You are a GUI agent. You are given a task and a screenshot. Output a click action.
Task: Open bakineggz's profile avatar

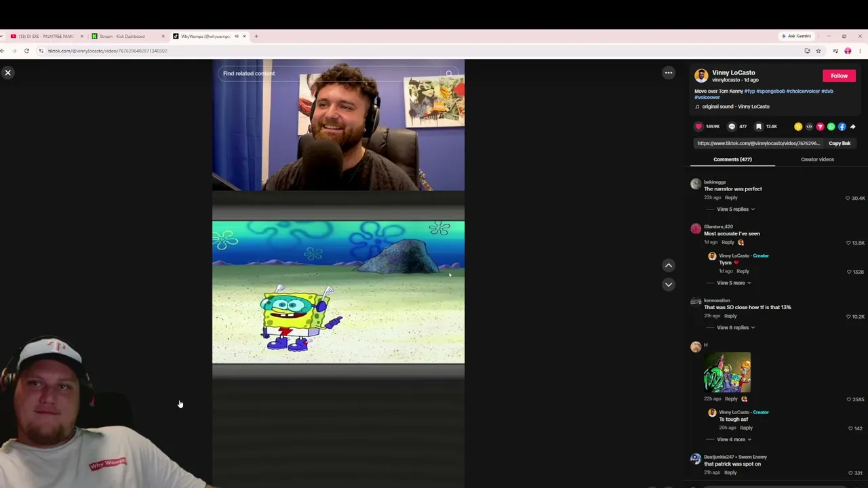[x=696, y=184]
